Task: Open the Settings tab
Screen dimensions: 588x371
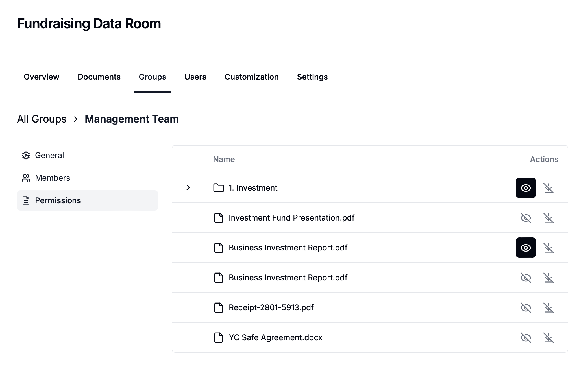Action: (x=312, y=77)
